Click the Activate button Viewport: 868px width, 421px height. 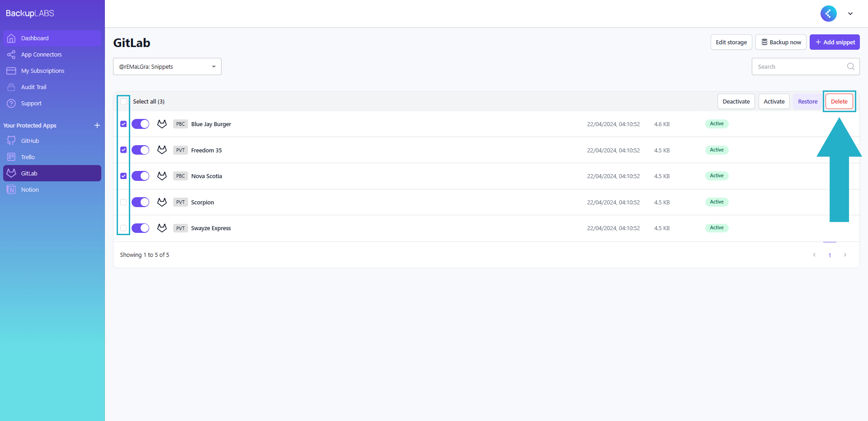pos(774,102)
